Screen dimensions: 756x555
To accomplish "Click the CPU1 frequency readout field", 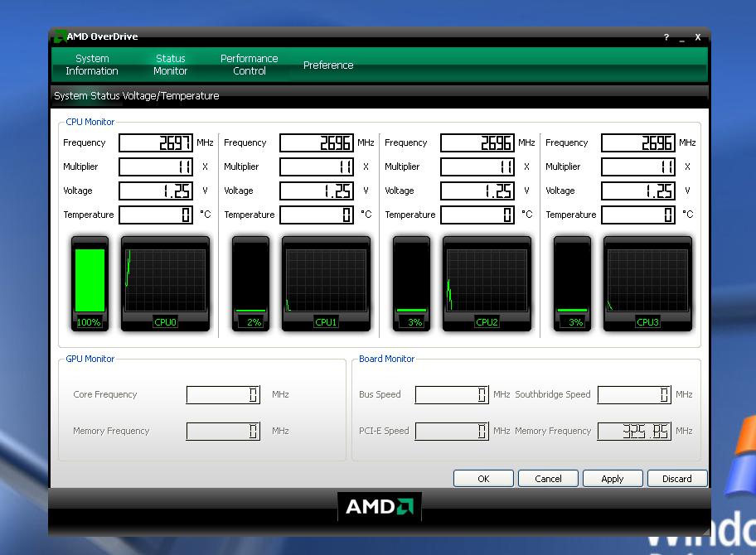I will coord(317,142).
